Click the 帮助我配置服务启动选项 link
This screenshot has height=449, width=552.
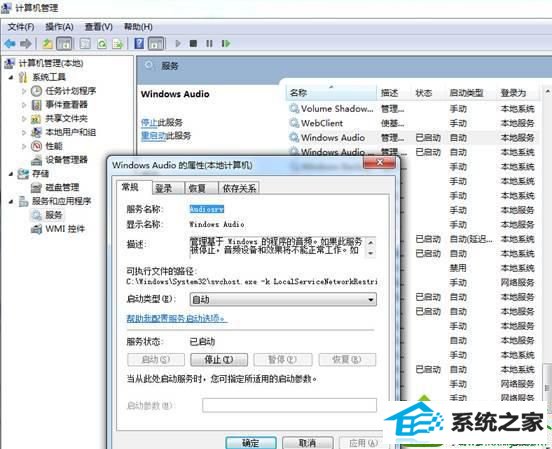[x=176, y=318]
